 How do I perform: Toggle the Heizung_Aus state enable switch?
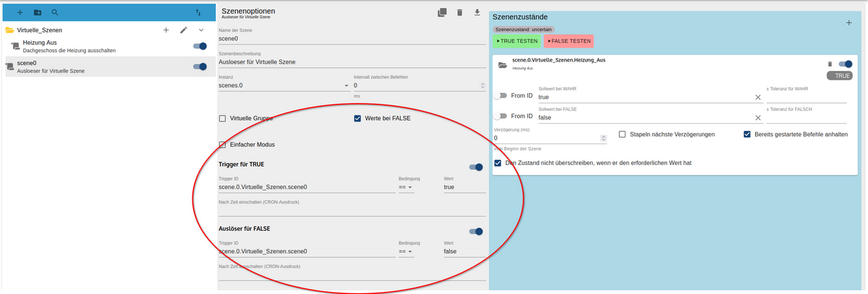[846, 64]
